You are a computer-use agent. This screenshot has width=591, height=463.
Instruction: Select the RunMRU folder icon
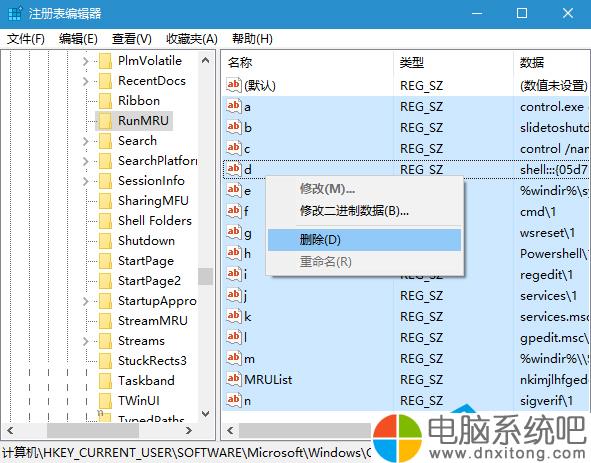(105, 121)
